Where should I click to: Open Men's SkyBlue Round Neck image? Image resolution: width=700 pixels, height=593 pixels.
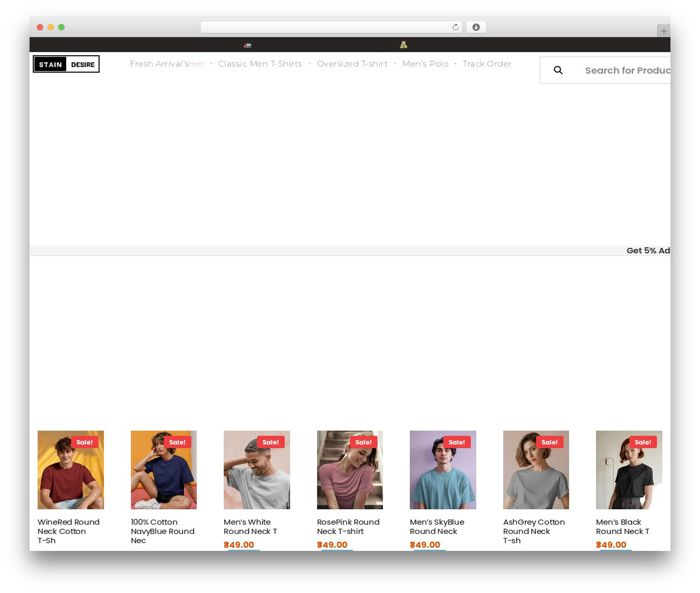[443, 470]
